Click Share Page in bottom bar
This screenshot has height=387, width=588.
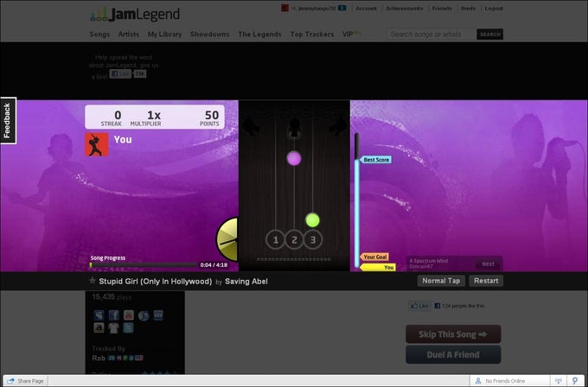[25, 381]
